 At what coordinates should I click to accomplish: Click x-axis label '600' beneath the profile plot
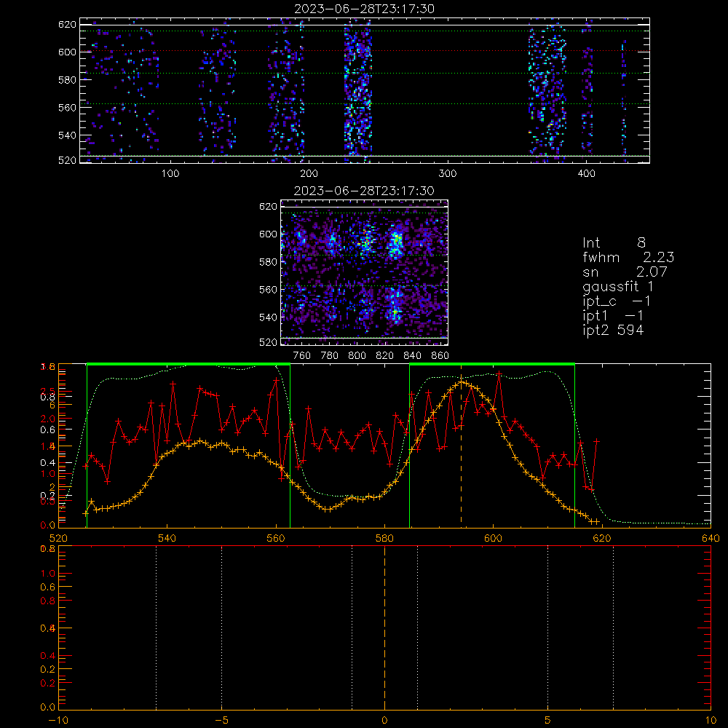click(493, 538)
